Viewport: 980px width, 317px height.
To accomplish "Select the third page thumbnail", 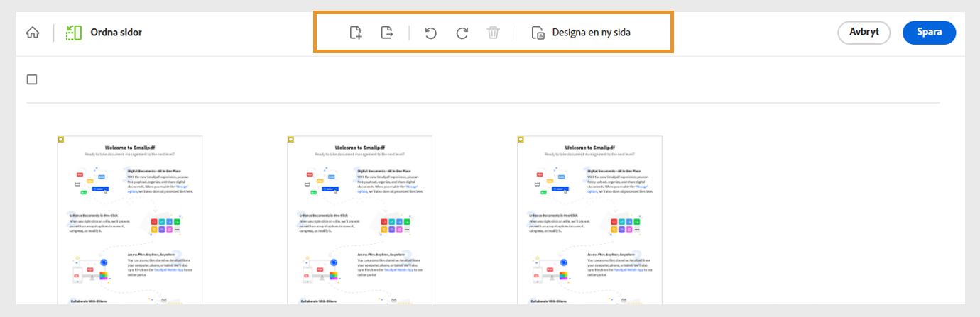I will 590,220.
